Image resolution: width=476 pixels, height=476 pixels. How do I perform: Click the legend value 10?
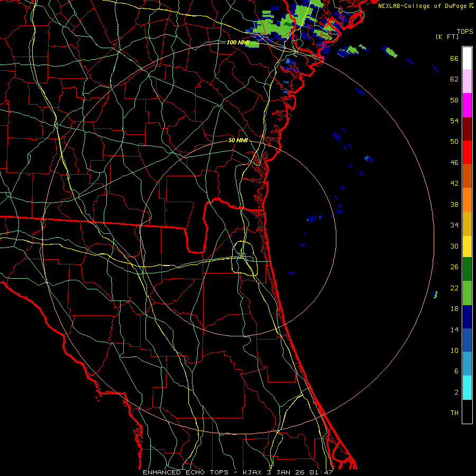(454, 350)
